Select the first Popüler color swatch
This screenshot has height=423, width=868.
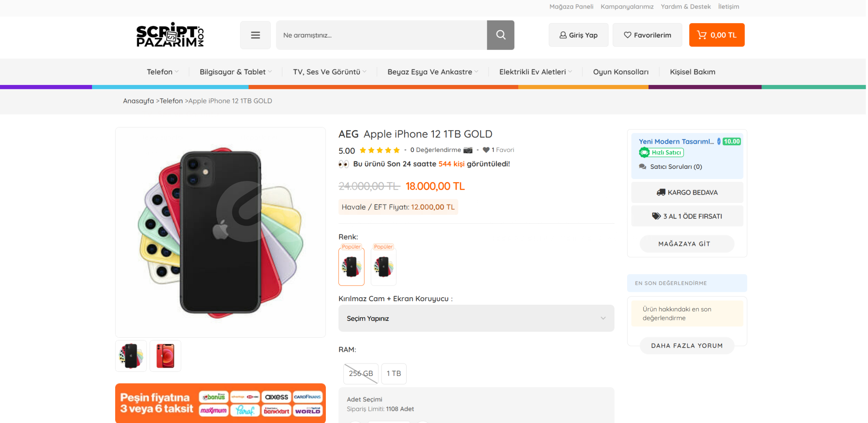351,266
